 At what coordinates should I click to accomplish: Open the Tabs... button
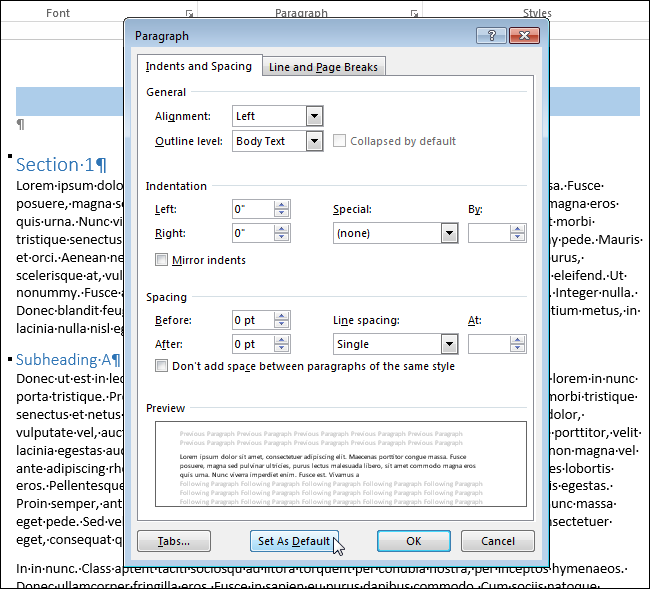[174, 541]
